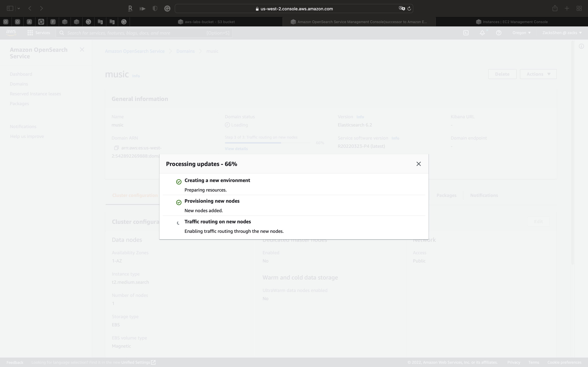
Task: Reload the page in address bar
Action: click(x=409, y=9)
